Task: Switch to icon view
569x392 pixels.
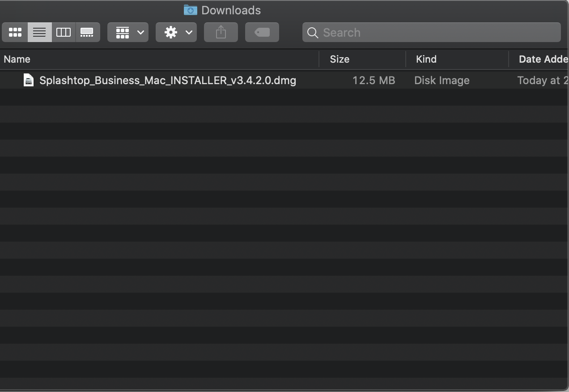Action: pyautogui.click(x=15, y=32)
